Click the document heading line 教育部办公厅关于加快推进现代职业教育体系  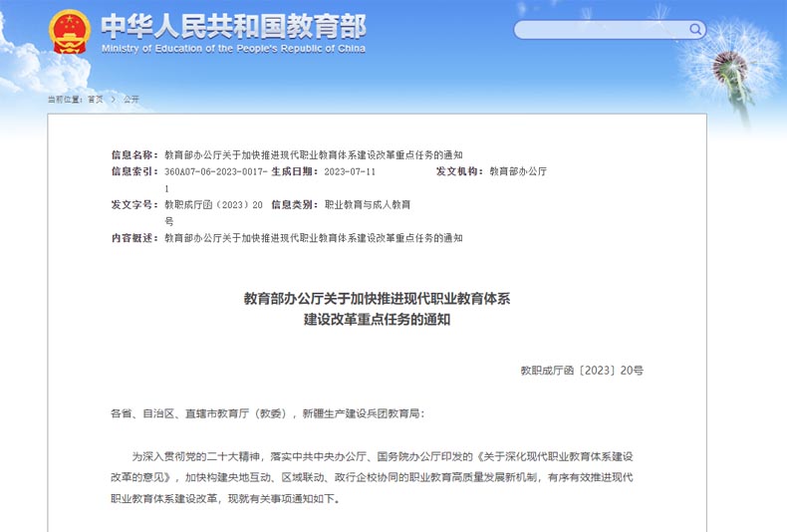[x=377, y=299]
